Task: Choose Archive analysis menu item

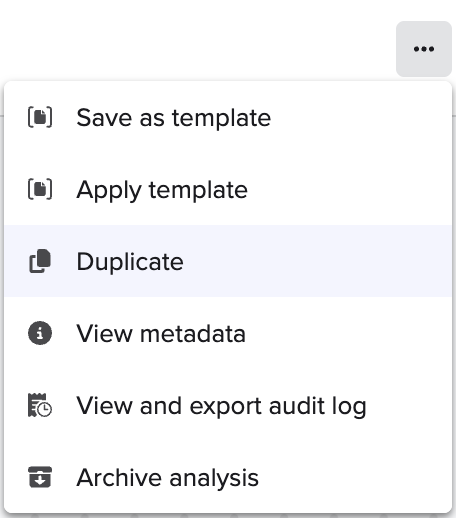Action: 228,477
